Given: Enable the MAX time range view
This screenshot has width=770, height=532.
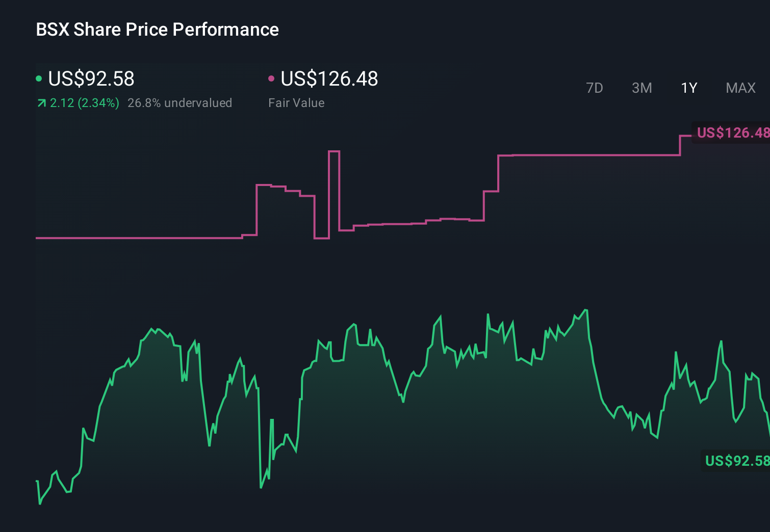Looking at the screenshot, I should tap(740, 88).
